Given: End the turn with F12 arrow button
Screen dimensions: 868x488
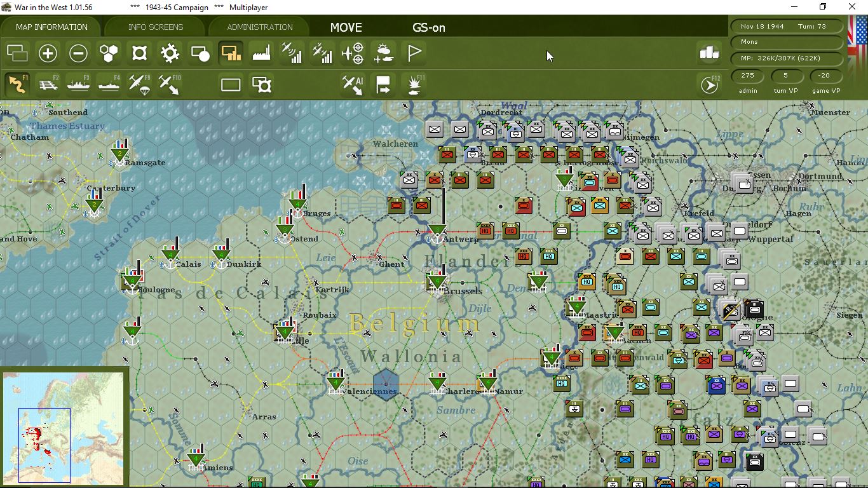Looking at the screenshot, I should (x=710, y=85).
